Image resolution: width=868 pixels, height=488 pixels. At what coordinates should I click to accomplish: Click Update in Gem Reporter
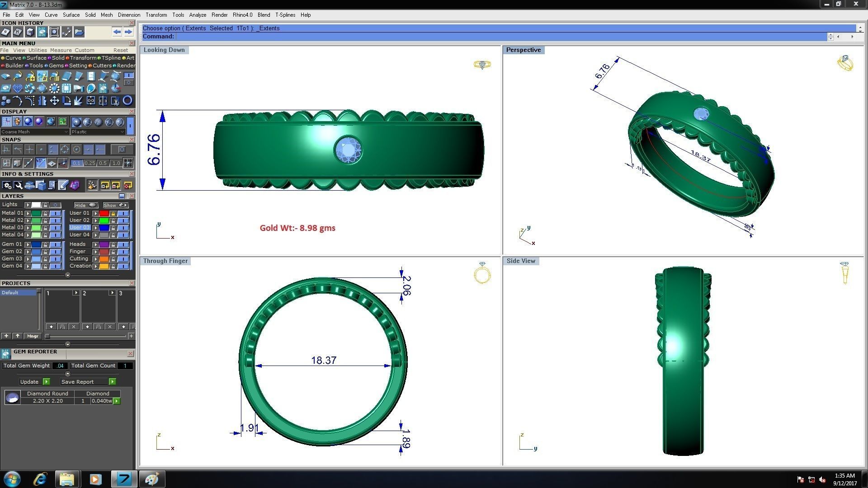[34, 382]
